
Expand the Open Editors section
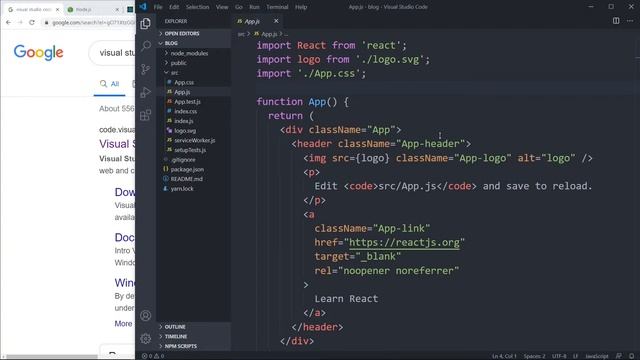point(193,33)
